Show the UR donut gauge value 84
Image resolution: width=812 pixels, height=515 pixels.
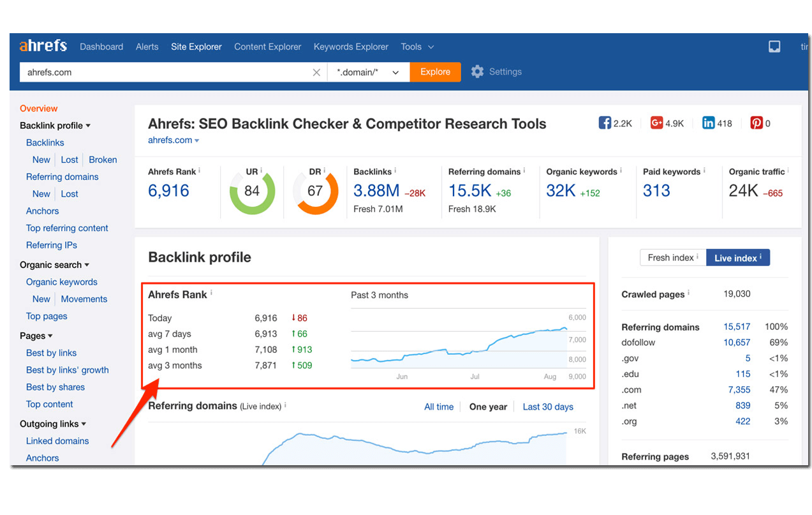(x=252, y=191)
